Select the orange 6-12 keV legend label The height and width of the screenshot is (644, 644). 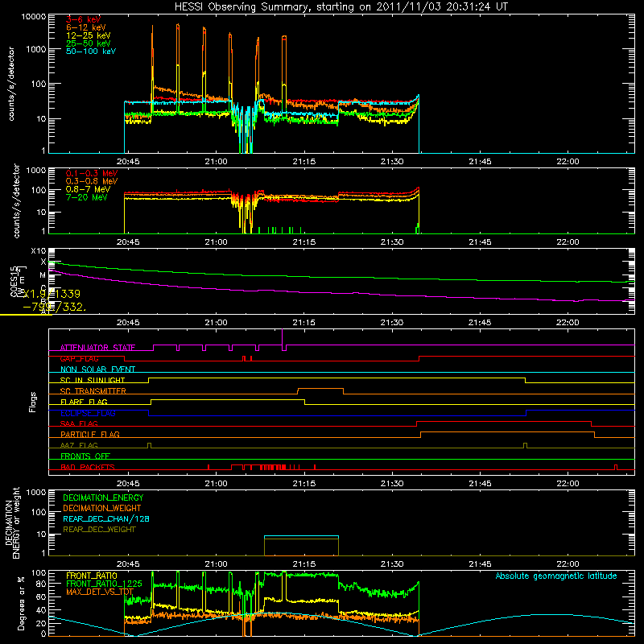(x=86, y=27)
